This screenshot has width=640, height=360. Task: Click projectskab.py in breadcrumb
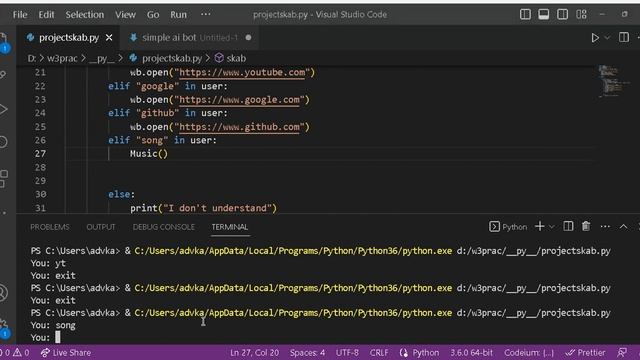click(172, 58)
